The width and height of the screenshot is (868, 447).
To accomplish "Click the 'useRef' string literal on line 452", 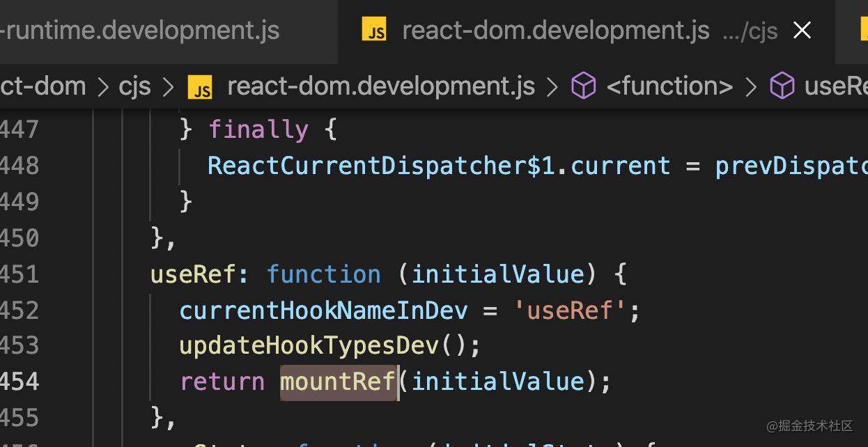I will click(570, 310).
